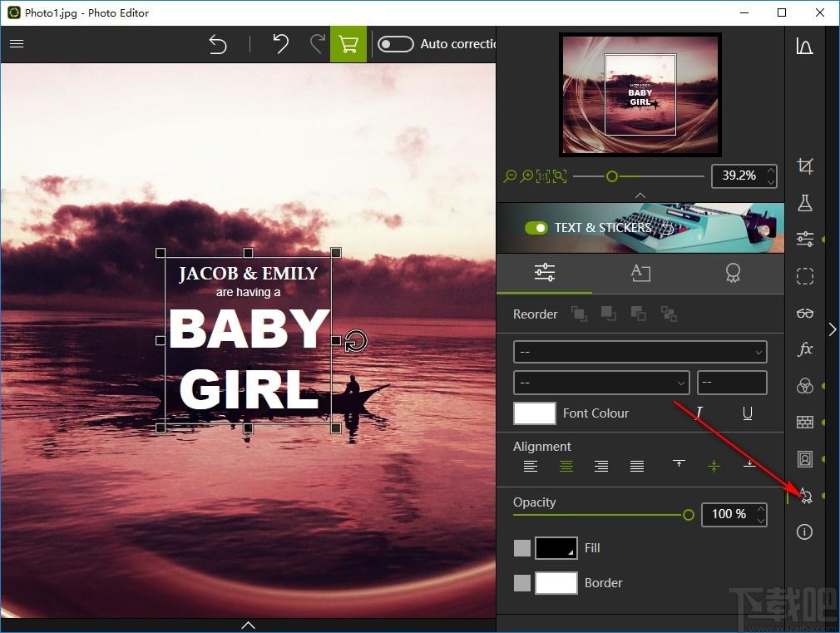Click the 39.2% zoom value field
840x633 pixels.
coord(739,176)
